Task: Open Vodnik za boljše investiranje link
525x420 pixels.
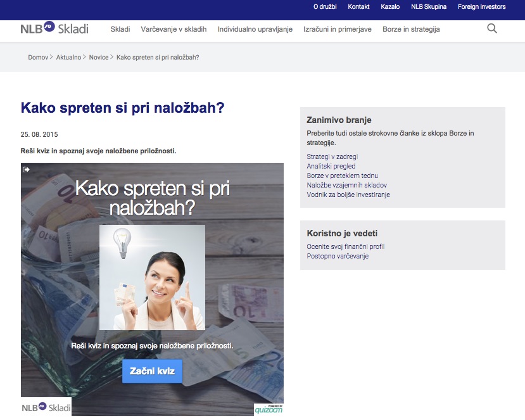Action: pos(348,194)
